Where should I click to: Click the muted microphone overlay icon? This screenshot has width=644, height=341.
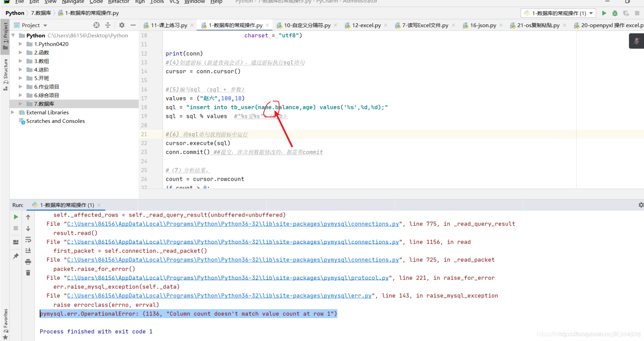pos(636,41)
